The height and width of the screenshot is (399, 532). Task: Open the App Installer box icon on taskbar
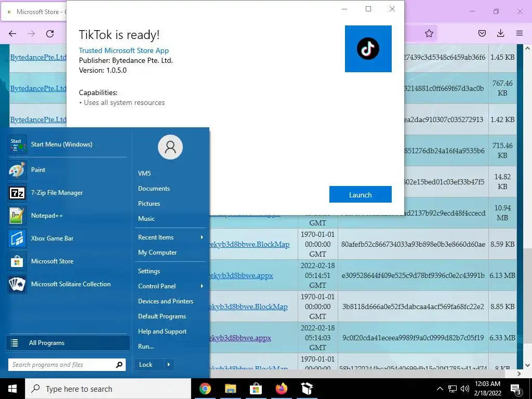tap(307, 389)
